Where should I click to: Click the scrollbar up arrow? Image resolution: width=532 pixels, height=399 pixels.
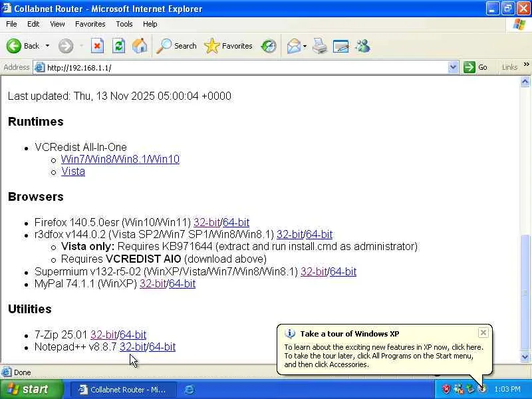525,82
